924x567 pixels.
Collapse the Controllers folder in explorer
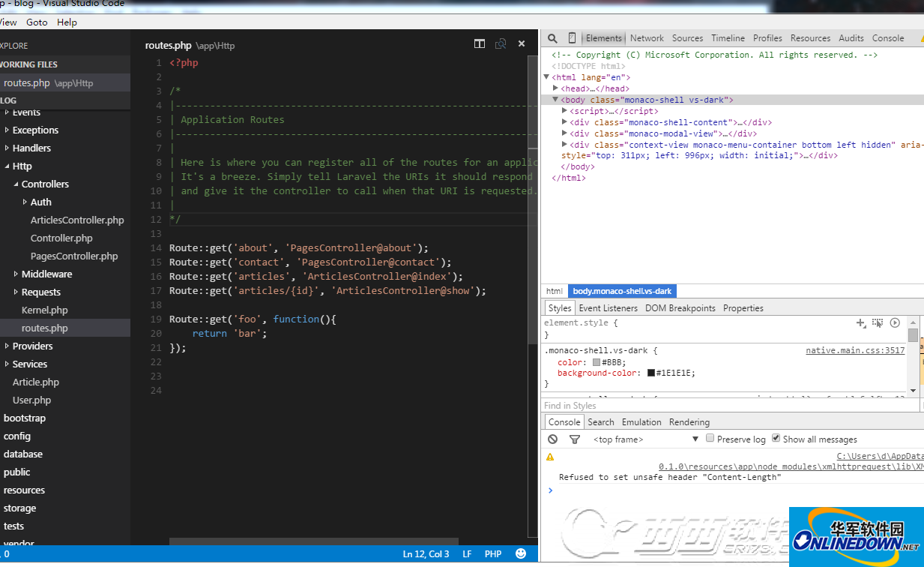pyautogui.click(x=16, y=184)
